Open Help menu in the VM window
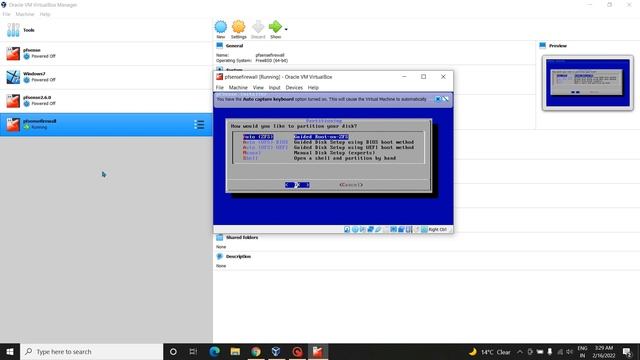This screenshot has width=640, height=360. tap(313, 88)
